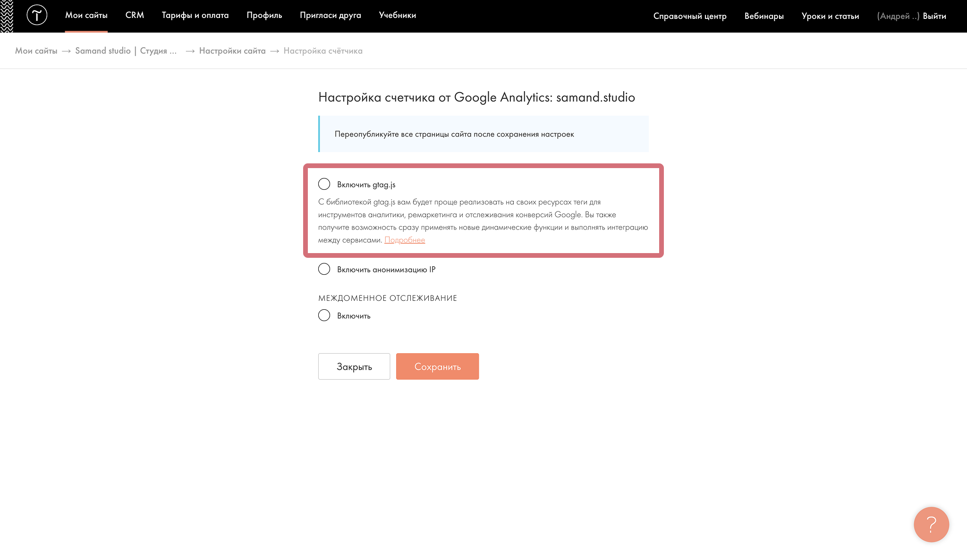Click the Закрыть button

point(354,366)
